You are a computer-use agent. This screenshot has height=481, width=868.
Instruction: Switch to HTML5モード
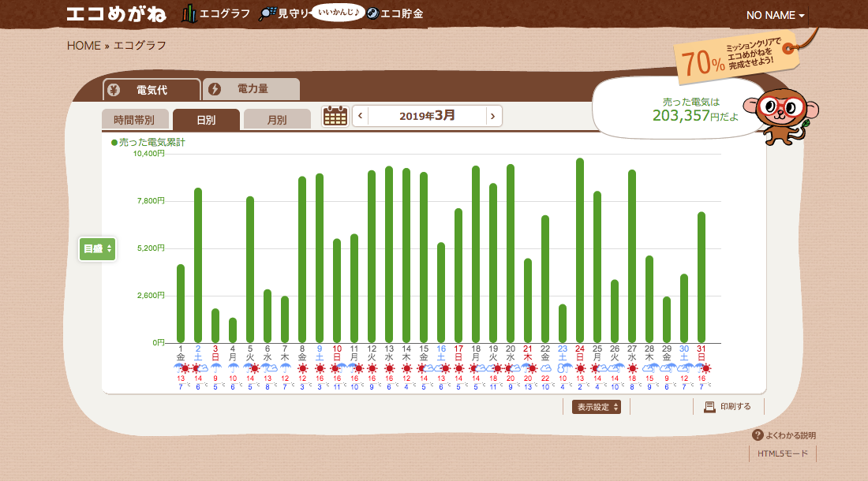pyautogui.click(x=783, y=454)
